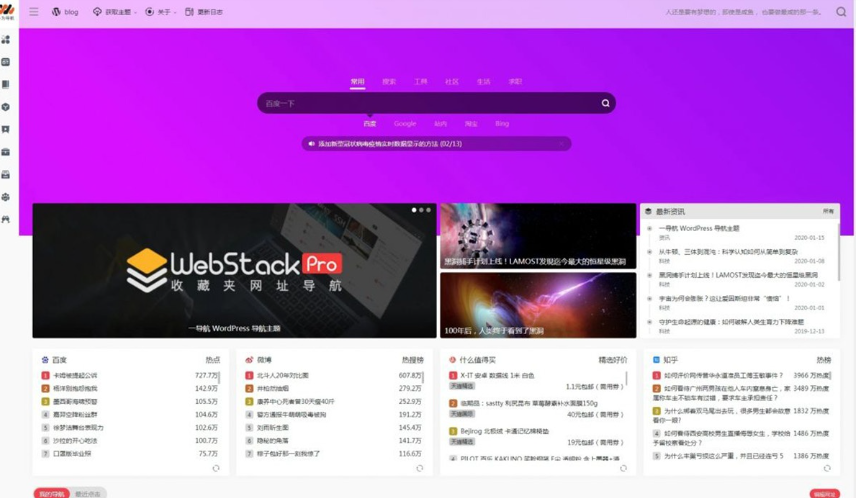Switch to the red 我的导航 tab
The height and width of the screenshot is (498, 861).
[x=52, y=494]
